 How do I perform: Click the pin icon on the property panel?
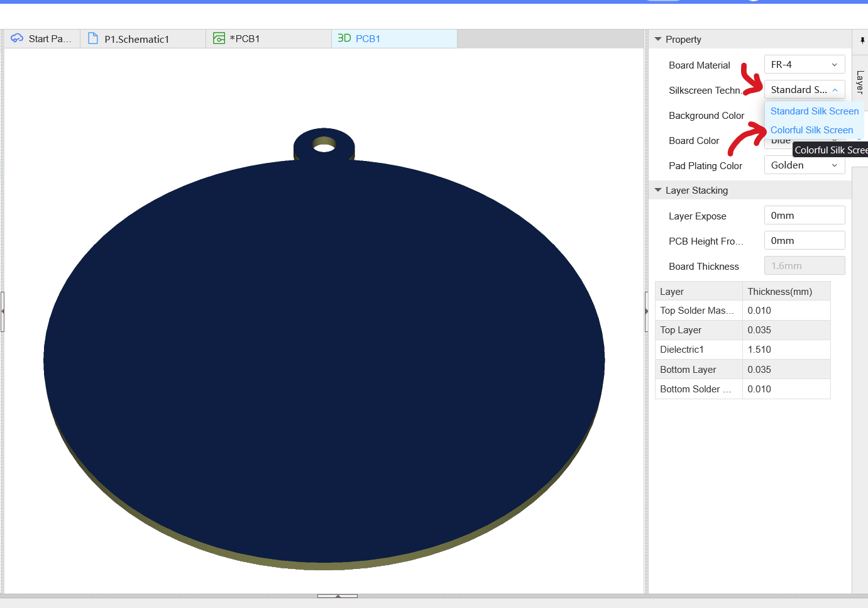pos(862,40)
